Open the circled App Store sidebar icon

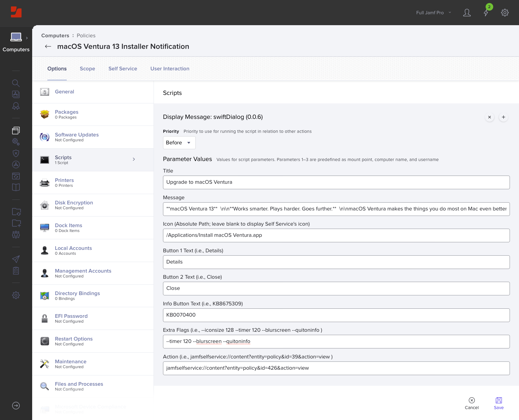pyautogui.click(x=16, y=164)
